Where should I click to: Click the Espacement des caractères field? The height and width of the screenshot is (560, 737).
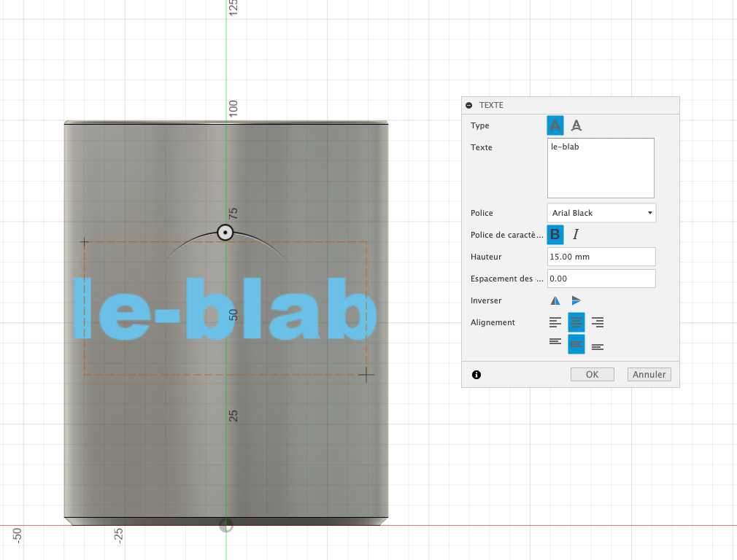coord(601,279)
